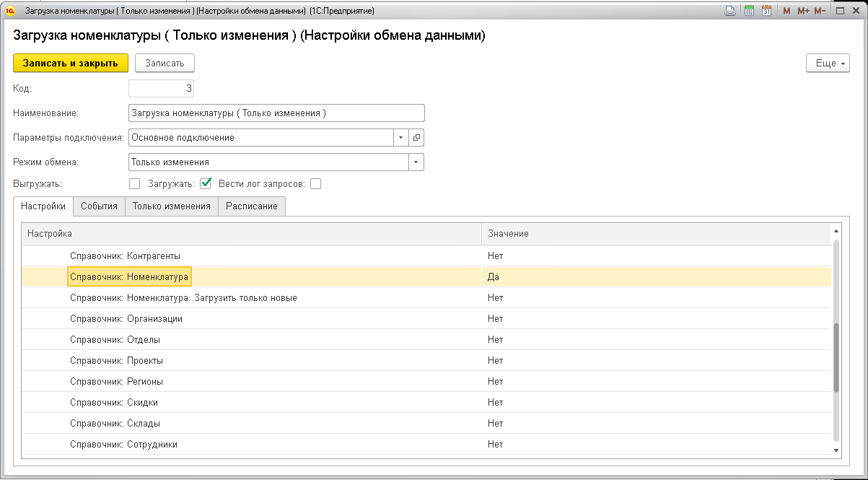Viewport: 868px width, 480px height.
Task: Enable the Выгружать checkbox
Action: (x=134, y=184)
